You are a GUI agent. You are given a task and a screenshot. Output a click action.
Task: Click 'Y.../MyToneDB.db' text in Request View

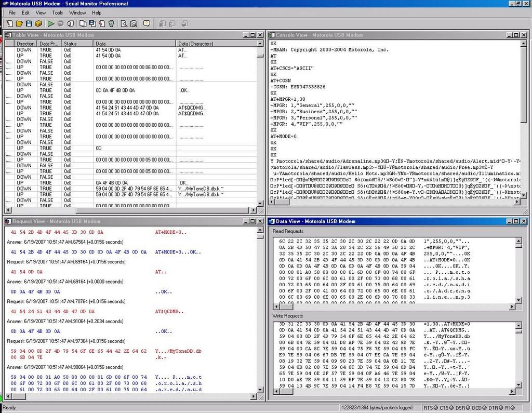(178, 351)
